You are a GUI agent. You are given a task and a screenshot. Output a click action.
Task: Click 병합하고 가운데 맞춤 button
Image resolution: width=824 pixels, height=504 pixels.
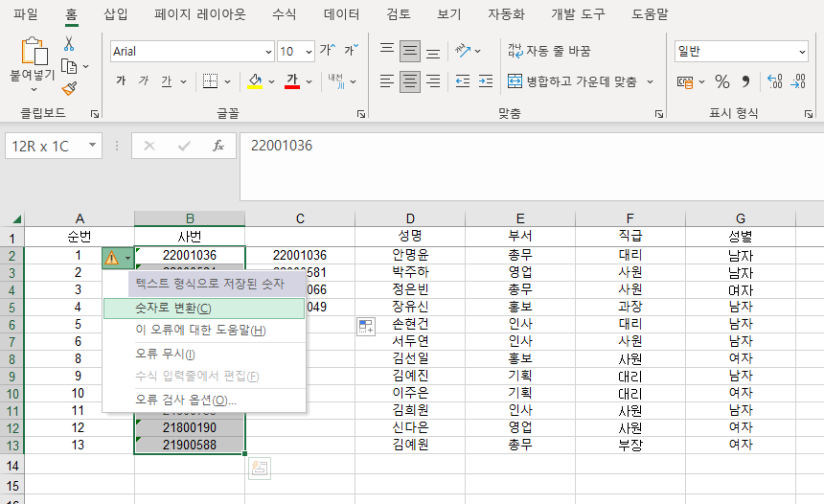click(x=572, y=81)
